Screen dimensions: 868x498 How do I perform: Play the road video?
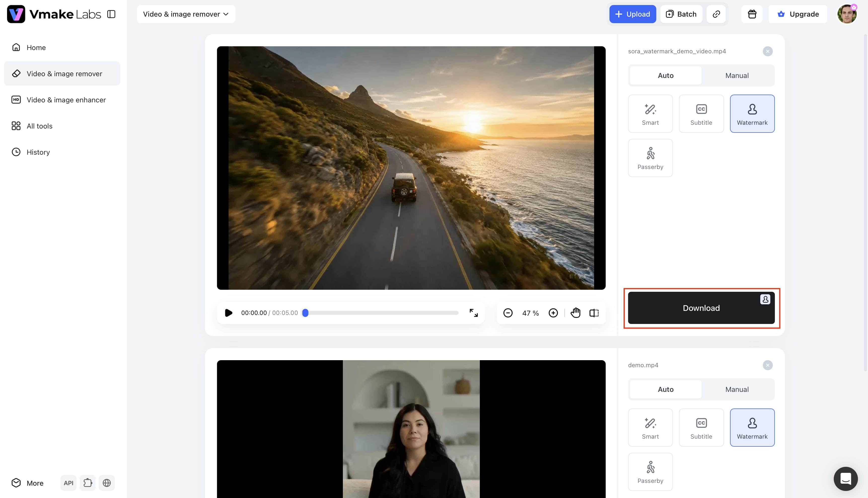coord(229,313)
